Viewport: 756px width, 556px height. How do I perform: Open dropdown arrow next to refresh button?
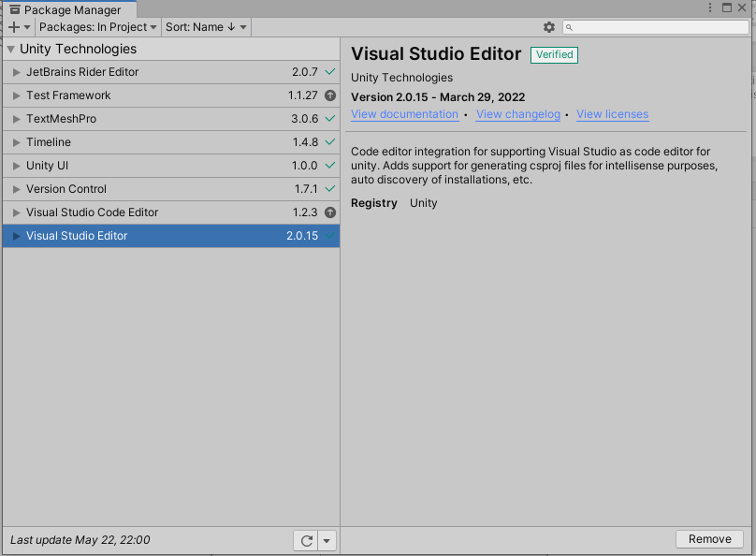click(x=327, y=541)
